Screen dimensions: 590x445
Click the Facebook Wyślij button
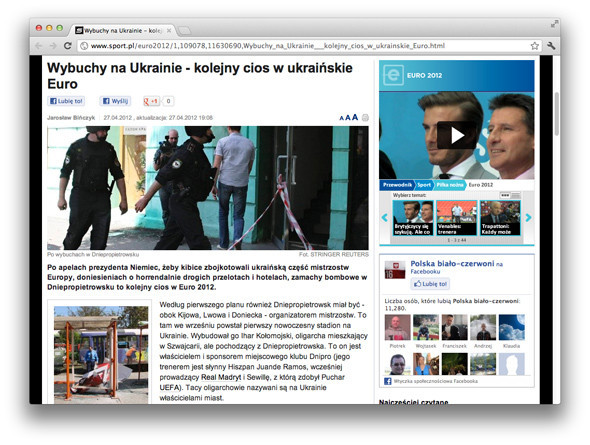(116, 101)
